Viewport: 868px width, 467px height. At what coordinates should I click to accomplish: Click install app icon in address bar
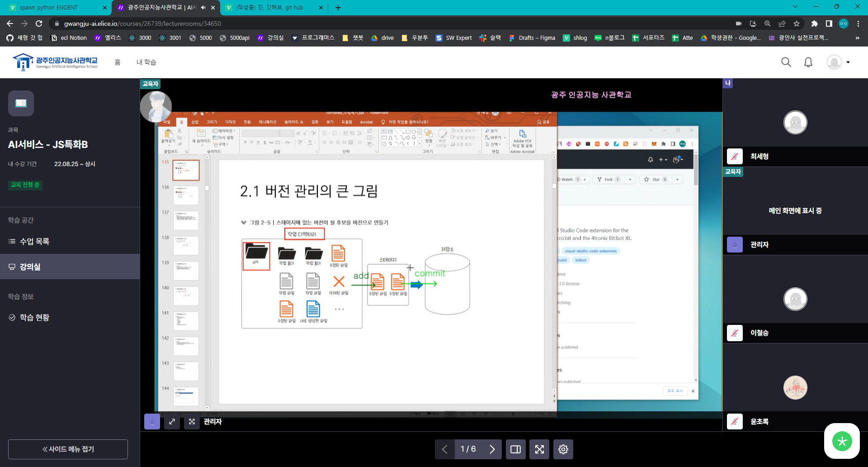[x=753, y=24]
